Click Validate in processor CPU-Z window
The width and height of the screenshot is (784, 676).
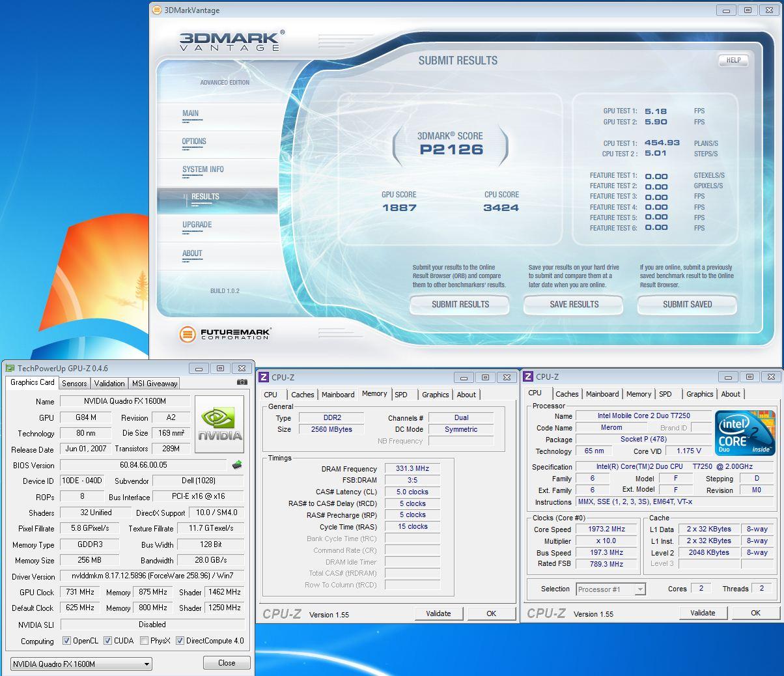click(703, 613)
